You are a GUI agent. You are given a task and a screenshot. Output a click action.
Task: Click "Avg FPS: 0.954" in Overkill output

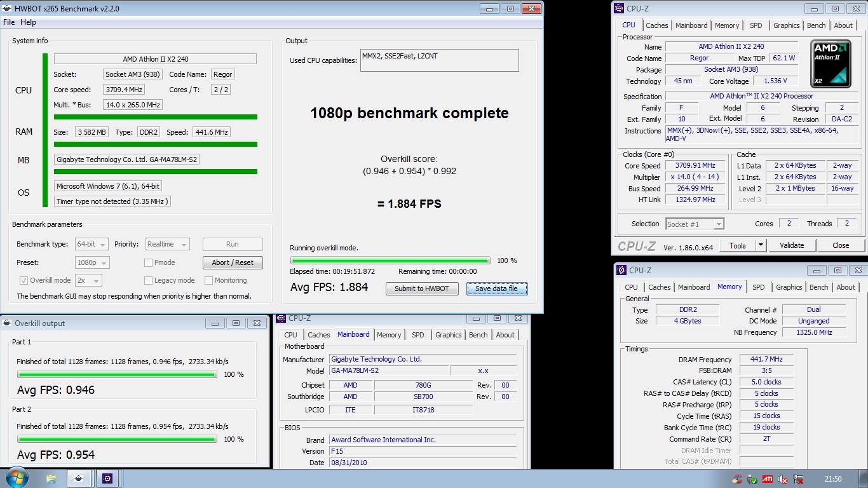click(x=56, y=455)
